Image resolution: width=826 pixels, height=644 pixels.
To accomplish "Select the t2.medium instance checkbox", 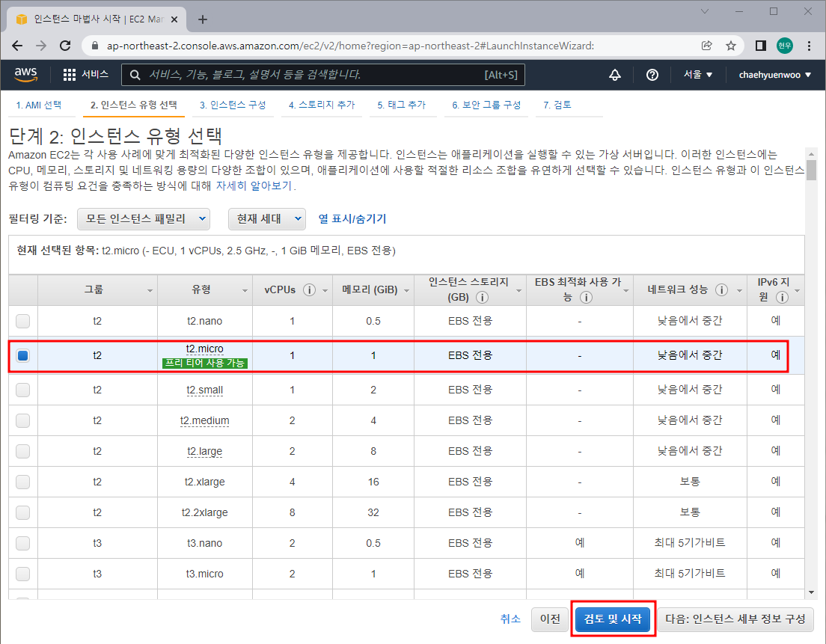I will 22,420.
